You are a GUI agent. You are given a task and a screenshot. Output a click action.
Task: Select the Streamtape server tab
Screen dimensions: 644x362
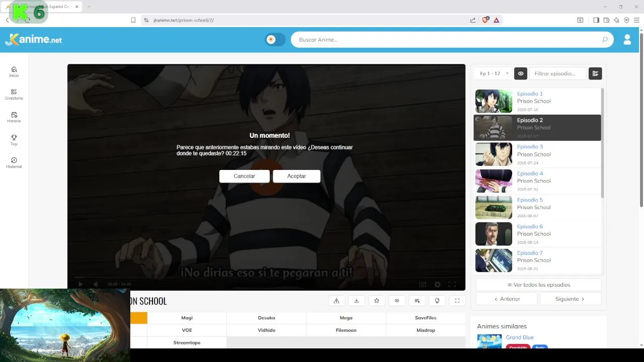pos(187,342)
